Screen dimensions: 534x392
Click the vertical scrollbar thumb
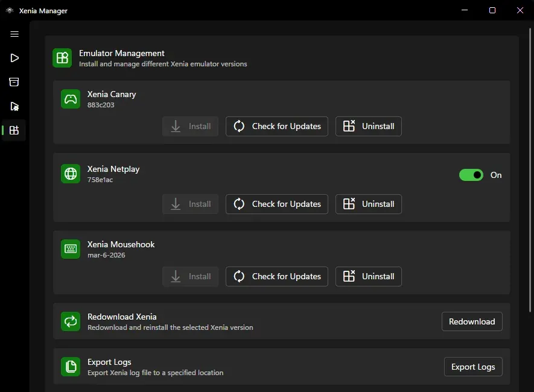coord(530,170)
